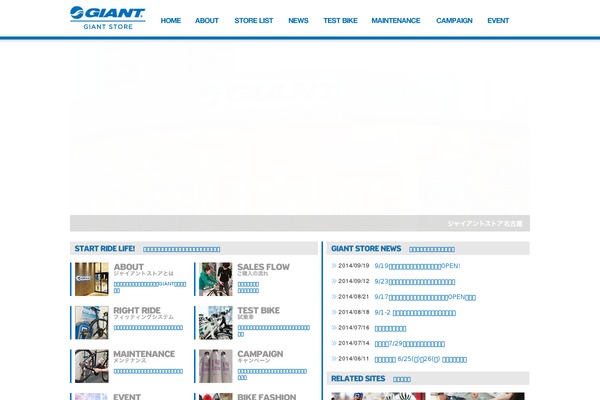The height and width of the screenshot is (400, 600).
Task: Click the chevron icon beside 2014/09/19 news
Action: pyautogui.click(x=334, y=266)
